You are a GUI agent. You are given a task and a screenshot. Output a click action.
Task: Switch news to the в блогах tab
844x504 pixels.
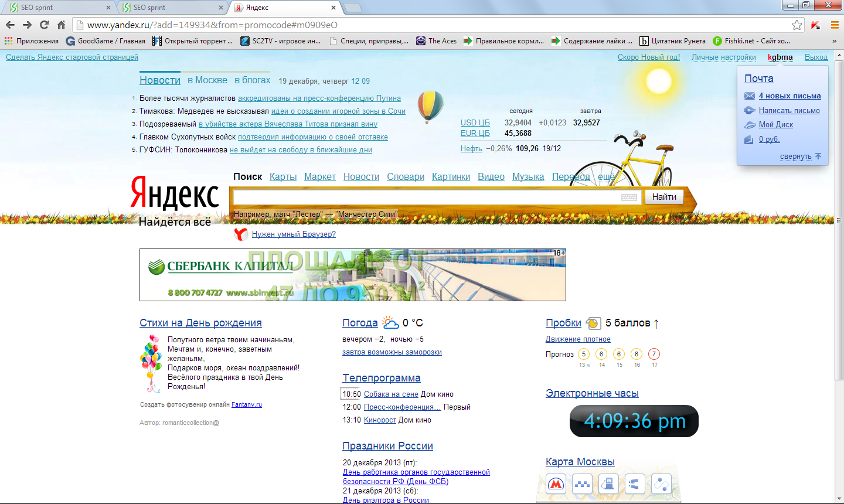tap(253, 80)
